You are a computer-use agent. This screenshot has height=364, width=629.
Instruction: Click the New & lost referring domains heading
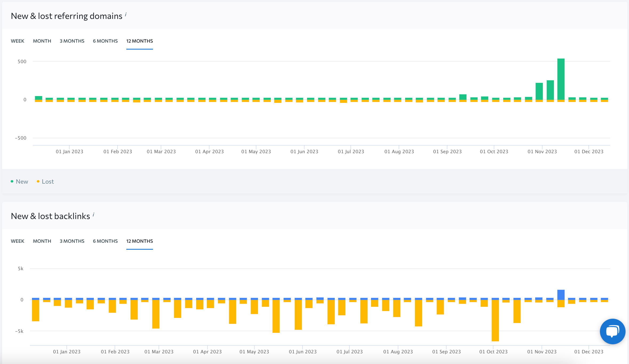coord(66,16)
